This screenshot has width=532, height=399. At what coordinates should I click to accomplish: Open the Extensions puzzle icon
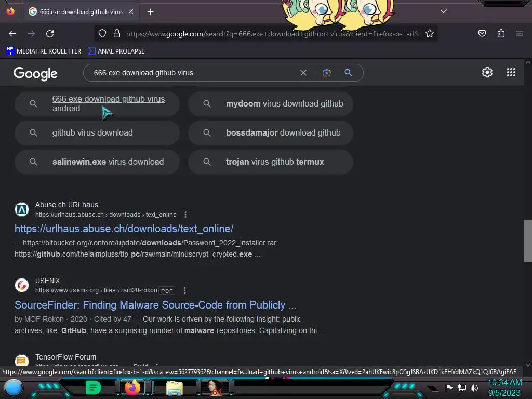click(x=501, y=33)
